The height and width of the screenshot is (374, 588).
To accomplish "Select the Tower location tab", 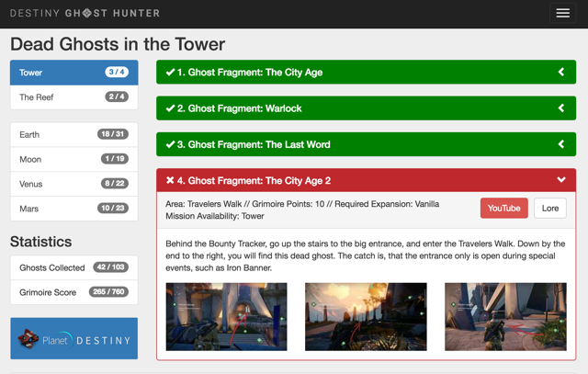I will tap(73, 73).
